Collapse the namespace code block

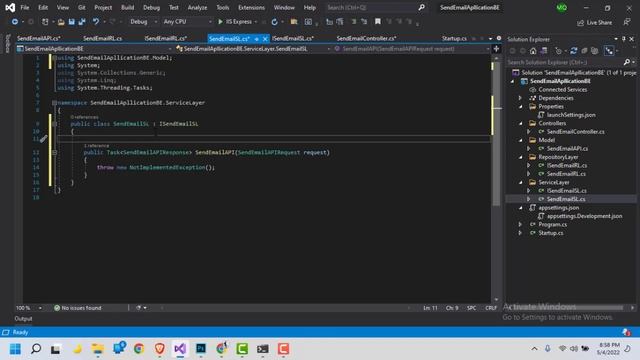54,103
